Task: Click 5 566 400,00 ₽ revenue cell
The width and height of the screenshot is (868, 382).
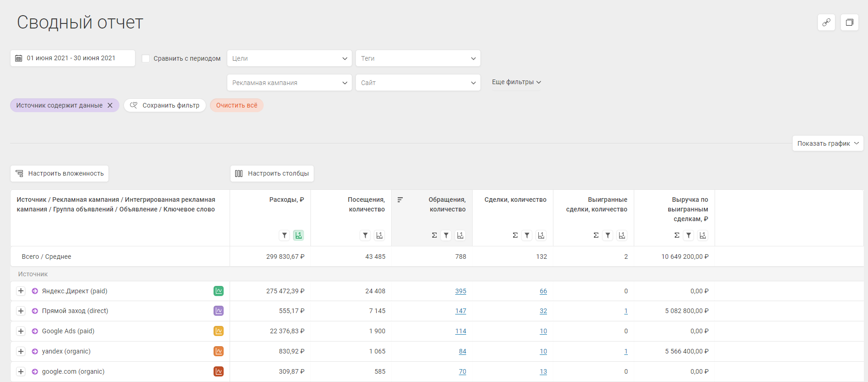Action: [x=687, y=351]
